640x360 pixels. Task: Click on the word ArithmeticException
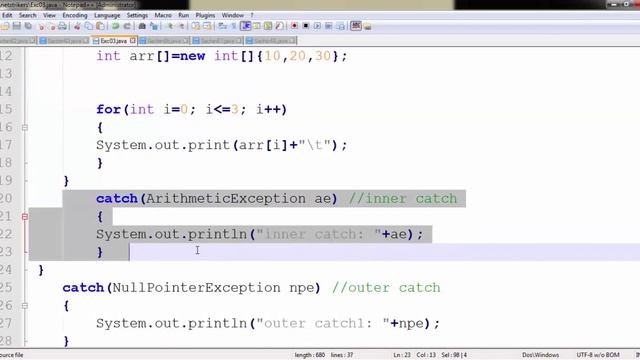225,199
